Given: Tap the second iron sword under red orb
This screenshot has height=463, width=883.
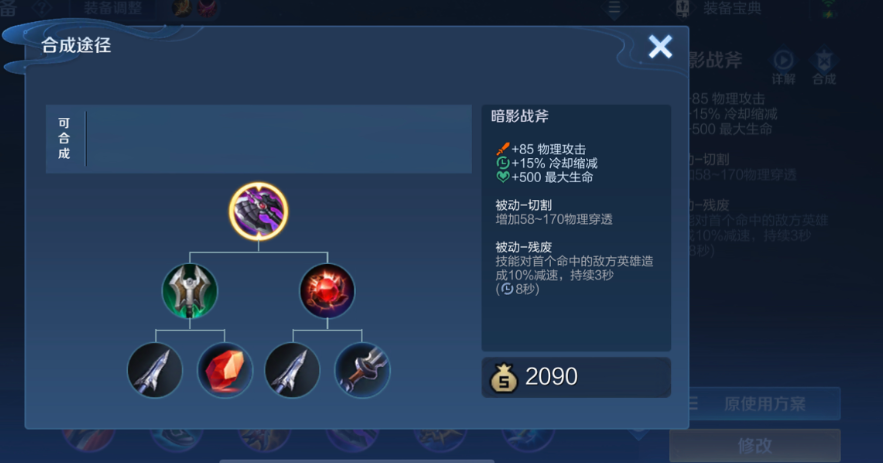Looking at the screenshot, I should (292, 370).
